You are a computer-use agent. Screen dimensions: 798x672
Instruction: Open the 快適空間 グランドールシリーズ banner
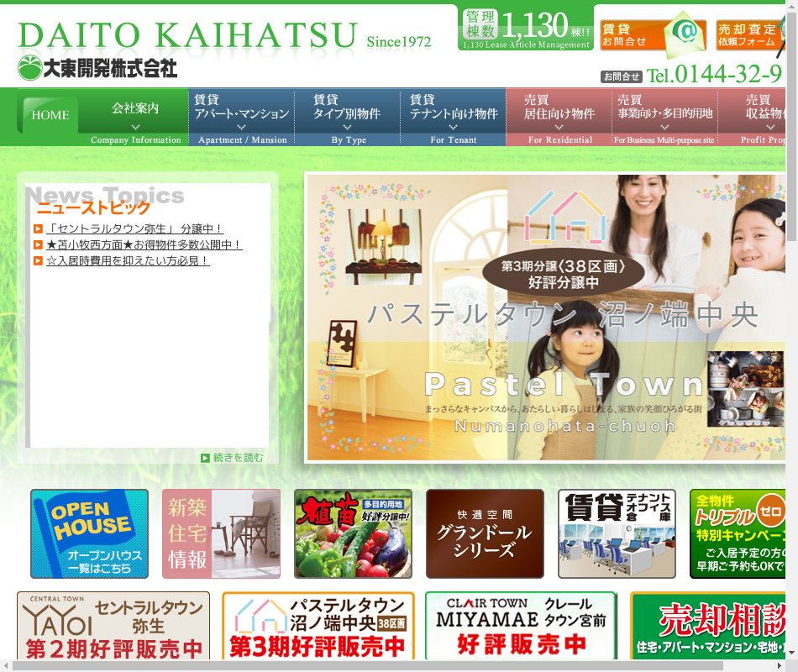click(x=485, y=533)
